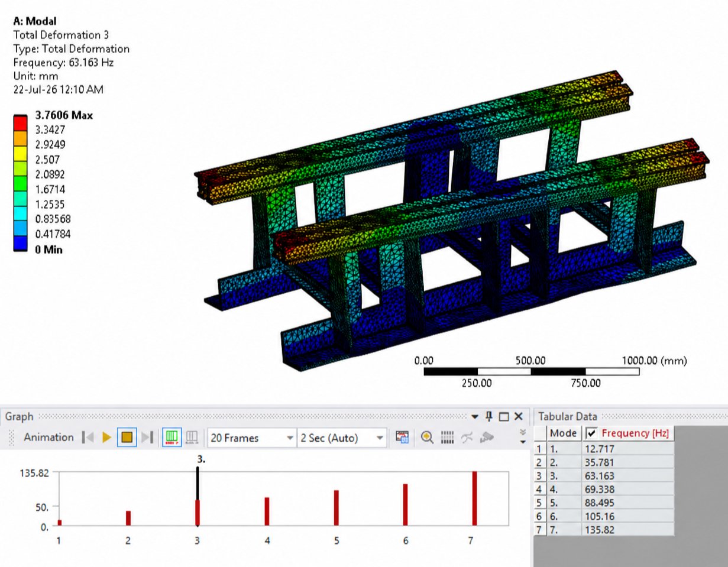Image resolution: width=728 pixels, height=567 pixels.
Task: Click the Graph panel title
Action: tap(20, 416)
